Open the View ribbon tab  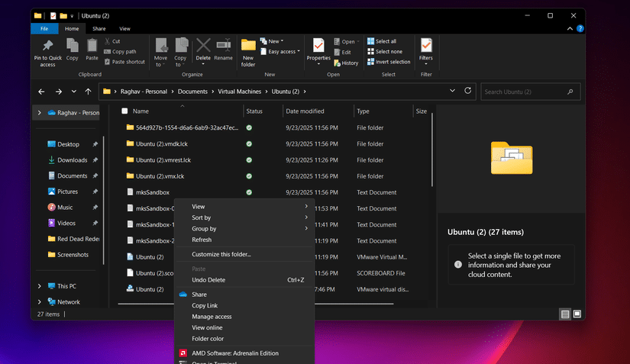coord(124,29)
